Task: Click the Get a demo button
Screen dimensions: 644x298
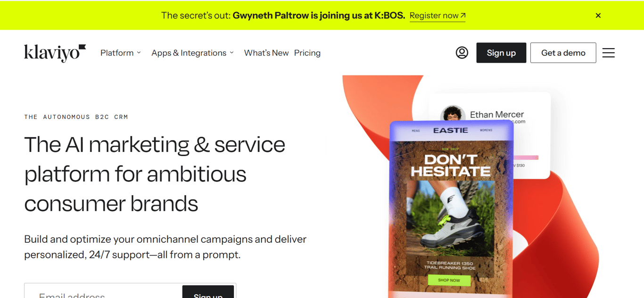Action: [x=563, y=53]
